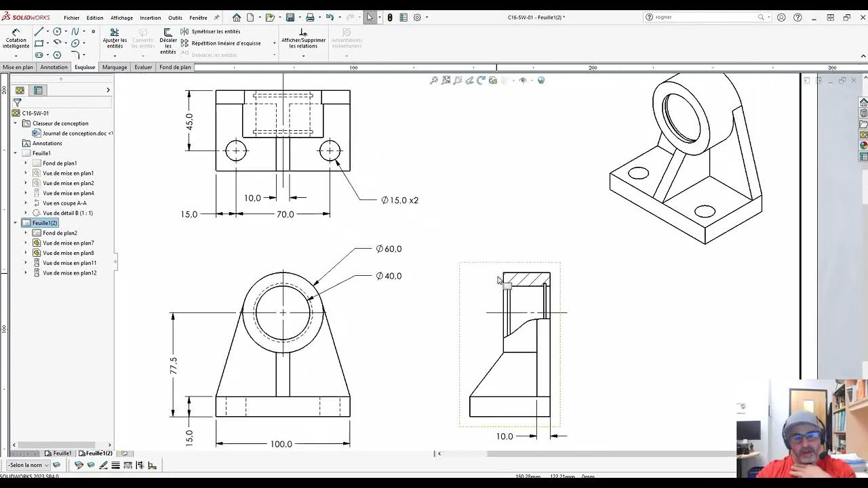The image size is (868, 488).
Task: Open the Insertion menu
Action: pyautogui.click(x=151, y=18)
